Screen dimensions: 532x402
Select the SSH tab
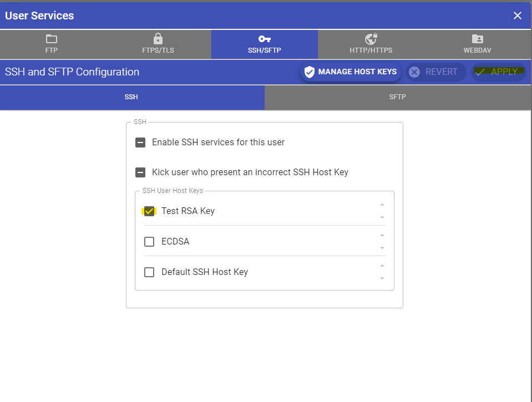[131, 97]
